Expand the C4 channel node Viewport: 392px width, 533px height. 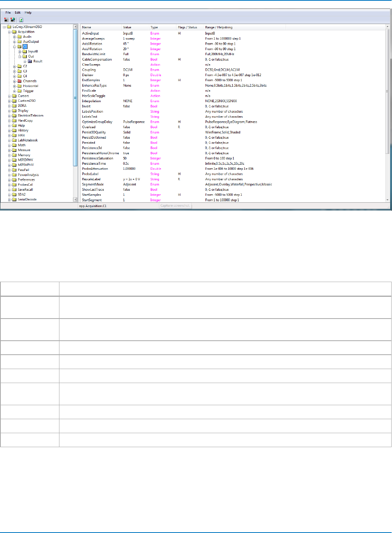[x=14, y=76]
